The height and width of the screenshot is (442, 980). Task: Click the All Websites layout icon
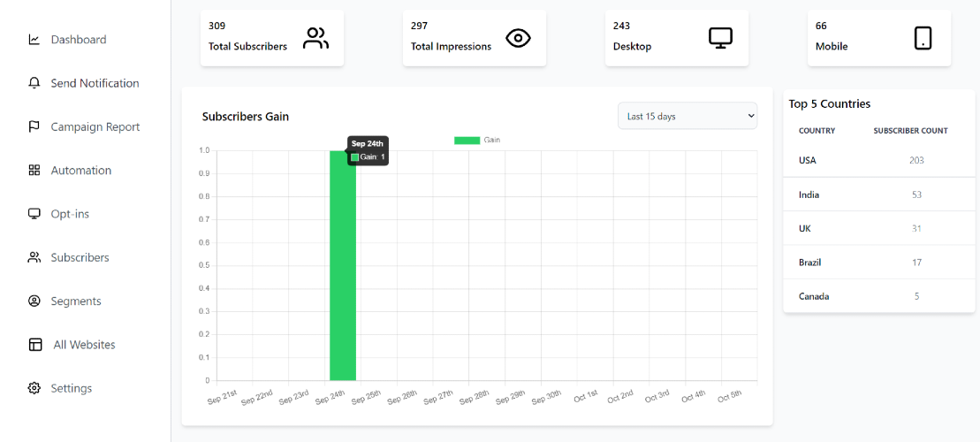point(35,345)
